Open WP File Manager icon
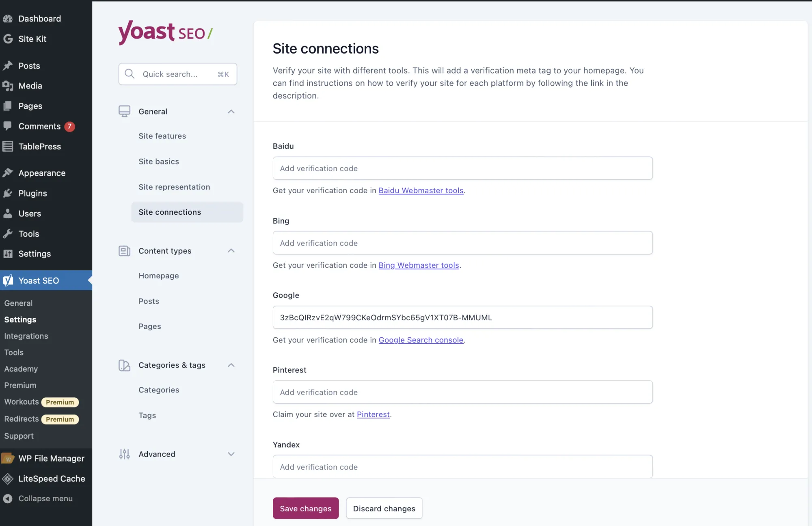Screen dimensions: 812x526 click(x=8, y=458)
